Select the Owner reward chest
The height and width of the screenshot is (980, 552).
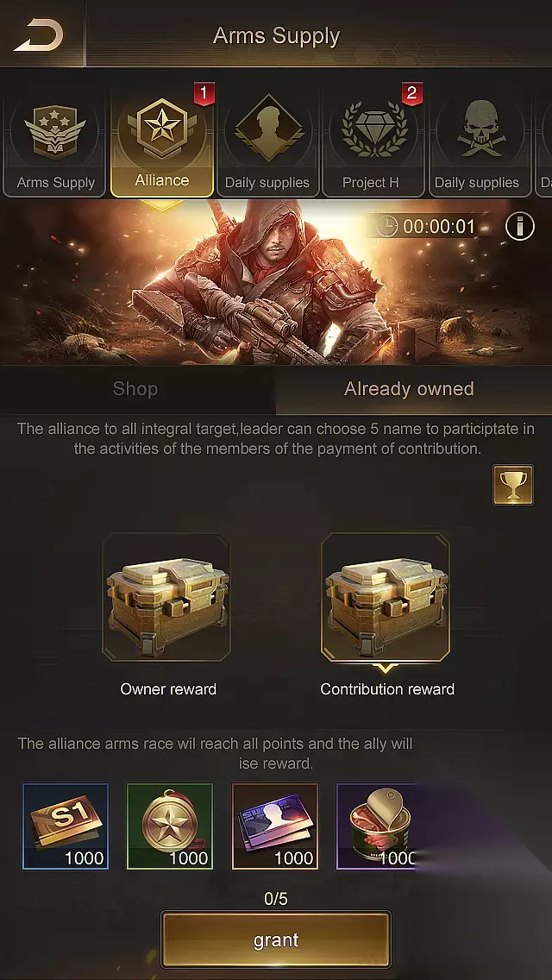click(166, 597)
